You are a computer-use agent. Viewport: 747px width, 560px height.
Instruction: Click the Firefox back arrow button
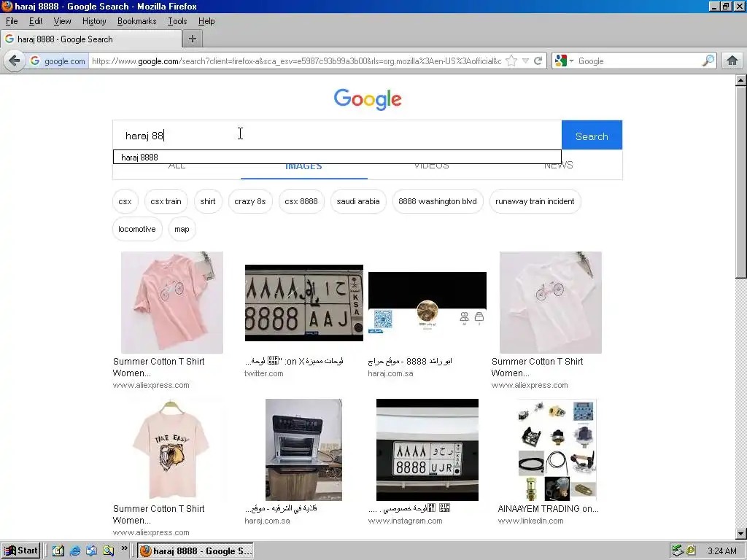(15, 61)
